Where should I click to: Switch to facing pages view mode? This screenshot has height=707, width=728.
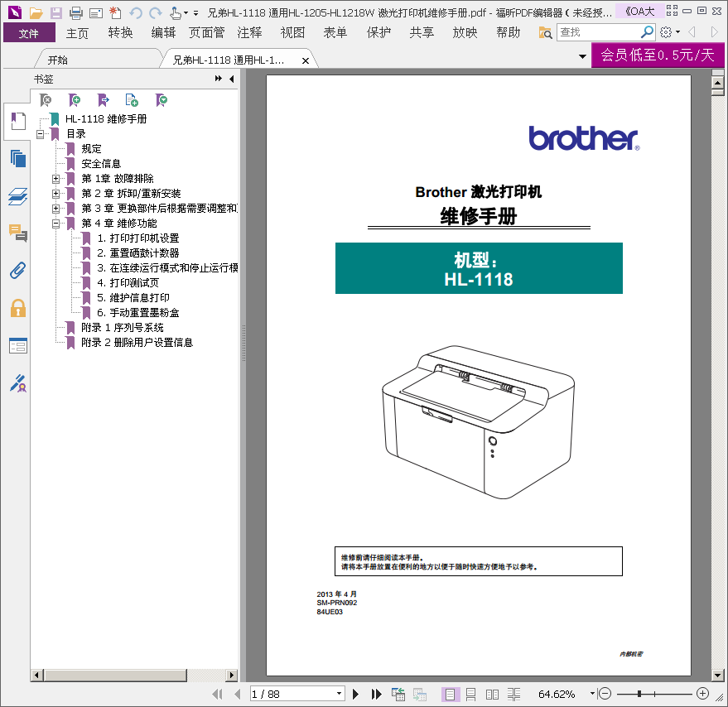[x=492, y=694]
